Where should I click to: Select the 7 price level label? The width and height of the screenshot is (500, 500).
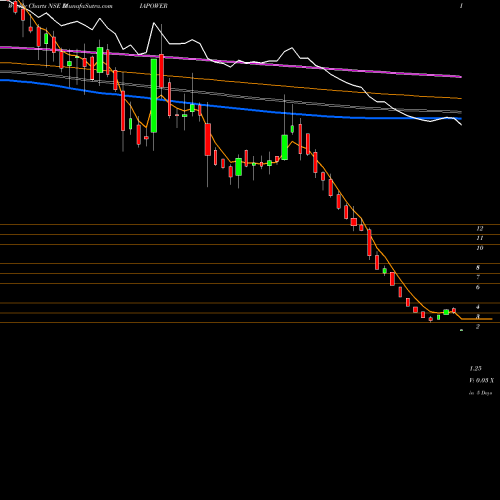click(x=478, y=277)
